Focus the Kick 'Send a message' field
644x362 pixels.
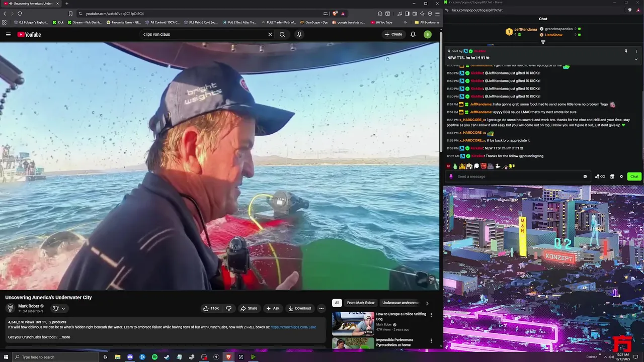click(517, 176)
